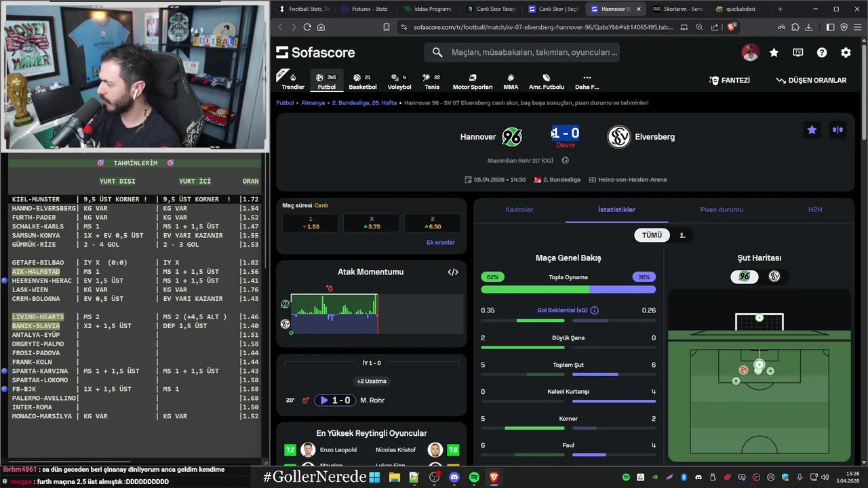Image resolution: width=868 pixels, height=488 pixels.
Task: Switch to the iddaa Programı browser tab
Action: (427, 9)
